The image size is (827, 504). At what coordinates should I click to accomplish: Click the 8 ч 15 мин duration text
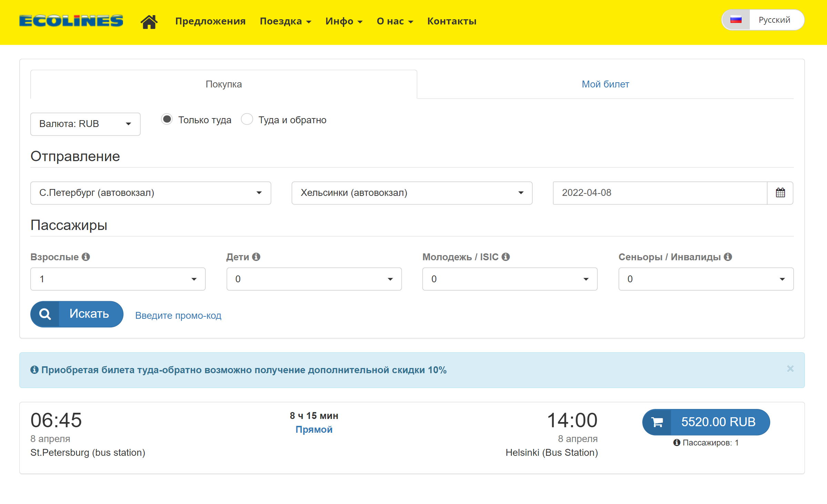click(x=314, y=416)
